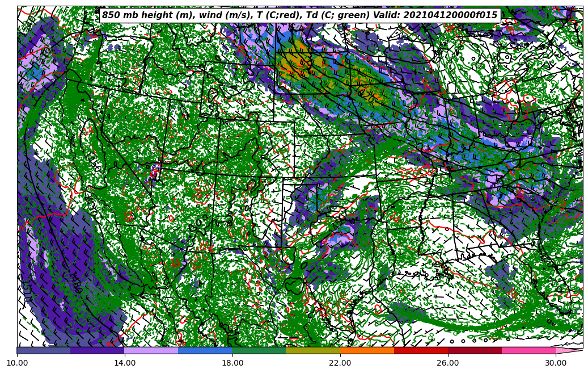
Task: Click the map title showing 850 mb height
Action: pyautogui.click(x=299, y=15)
